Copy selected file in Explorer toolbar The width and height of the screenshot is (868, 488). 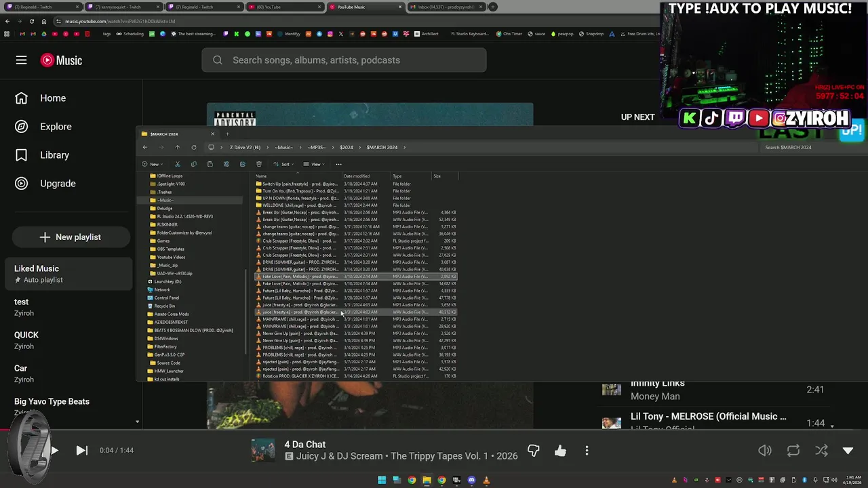194,164
